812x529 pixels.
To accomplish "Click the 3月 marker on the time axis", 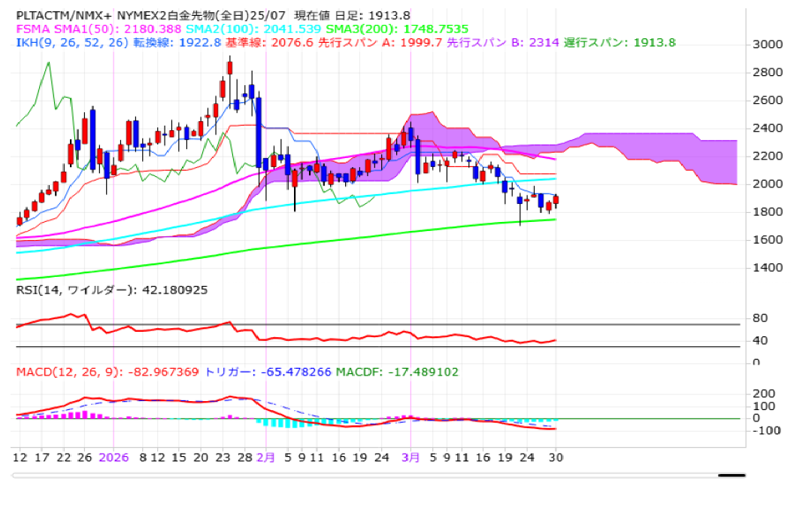I will click(410, 457).
